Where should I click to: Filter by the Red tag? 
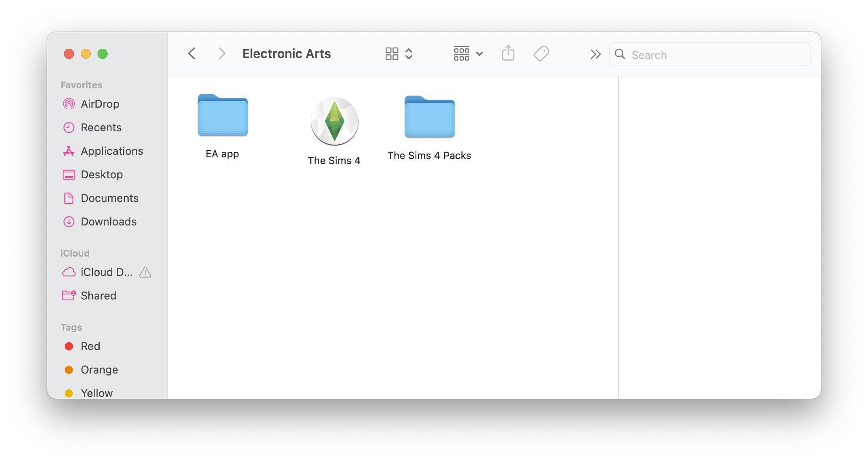[90, 346]
